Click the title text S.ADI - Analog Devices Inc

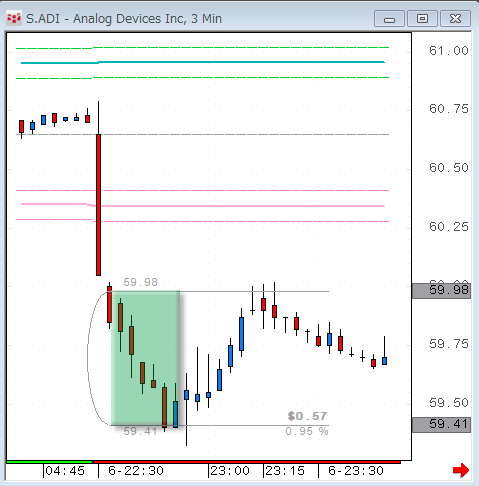[106, 19]
